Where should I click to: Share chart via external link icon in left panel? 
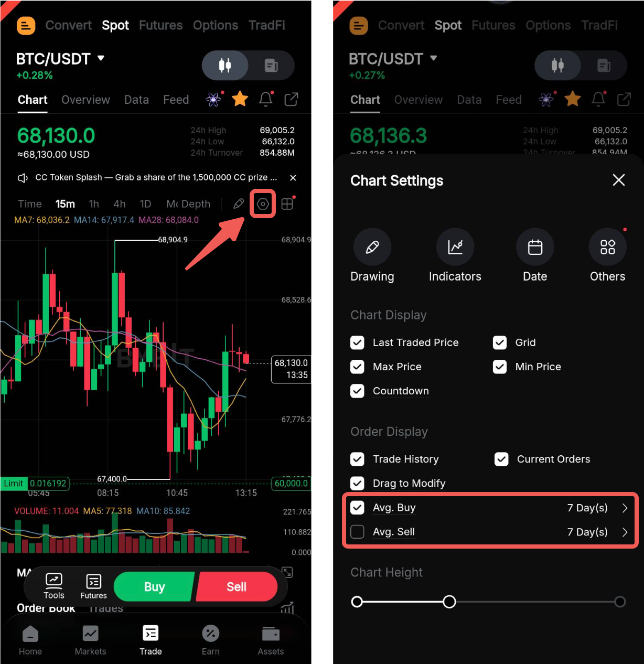pos(291,99)
